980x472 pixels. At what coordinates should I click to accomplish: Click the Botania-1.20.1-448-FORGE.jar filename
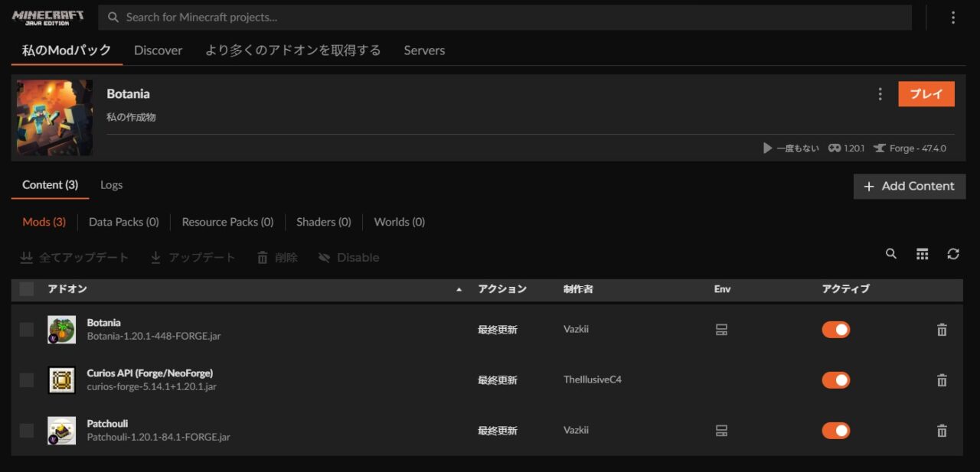tap(154, 337)
